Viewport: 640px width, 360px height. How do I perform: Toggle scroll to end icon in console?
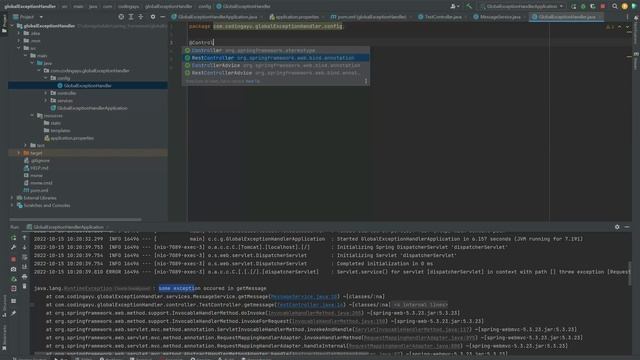24,267
